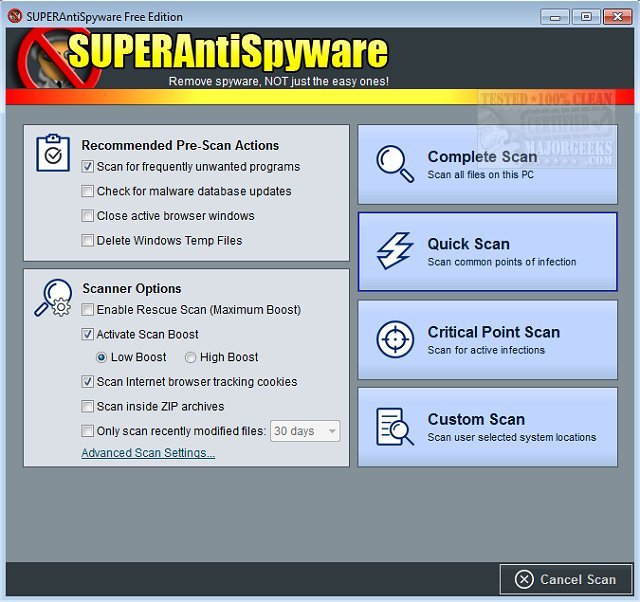Open Advanced Scan Settings link
640x602 pixels.
148,453
